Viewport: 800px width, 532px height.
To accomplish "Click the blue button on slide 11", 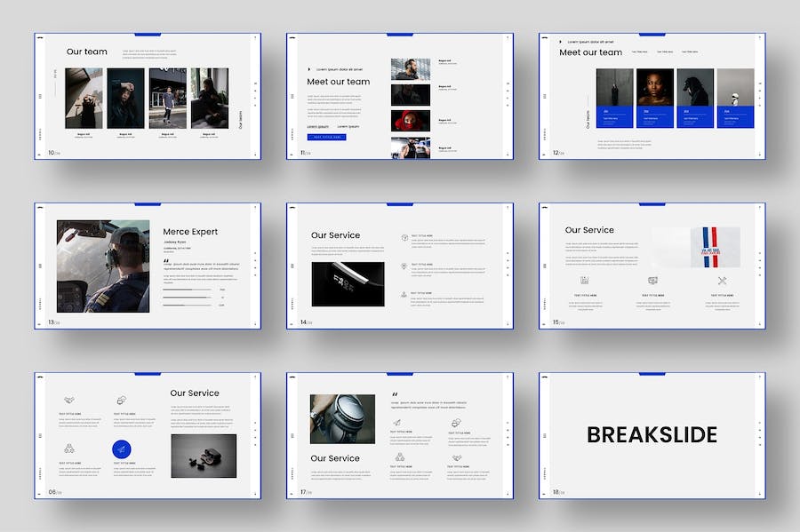I will click(x=326, y=138).
